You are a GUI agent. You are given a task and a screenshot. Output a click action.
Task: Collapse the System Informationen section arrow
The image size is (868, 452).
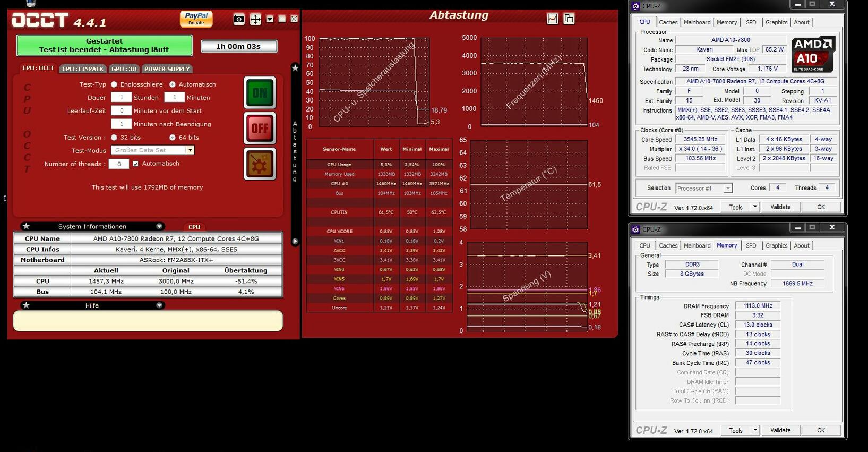tap(159, 226)
